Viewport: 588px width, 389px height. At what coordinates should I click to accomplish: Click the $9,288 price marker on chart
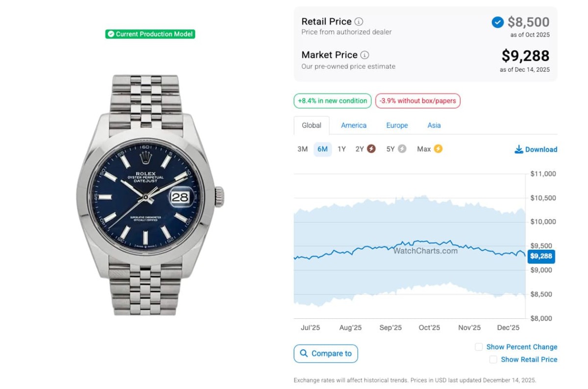point(541,256)
